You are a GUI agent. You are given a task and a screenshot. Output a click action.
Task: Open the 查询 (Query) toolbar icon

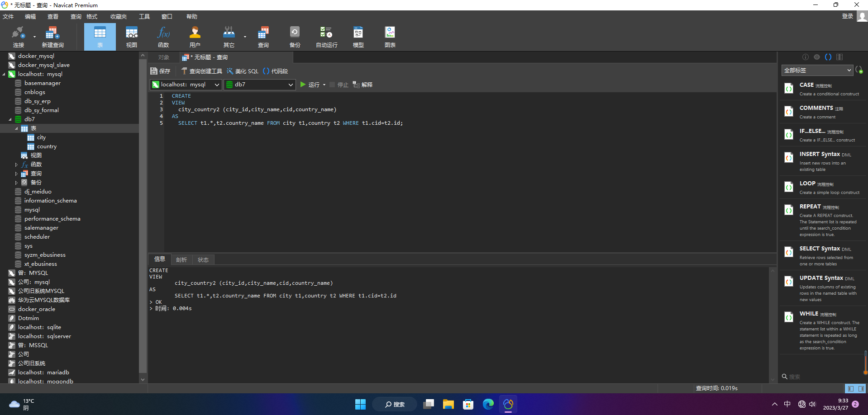click(x=263, y=37)
